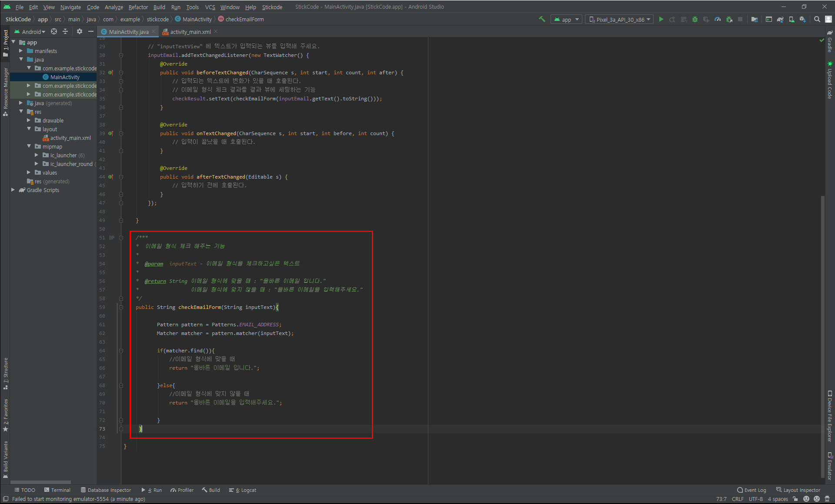
Task: Open the Android Profiler gauge icon
Action: pos(718,19)
